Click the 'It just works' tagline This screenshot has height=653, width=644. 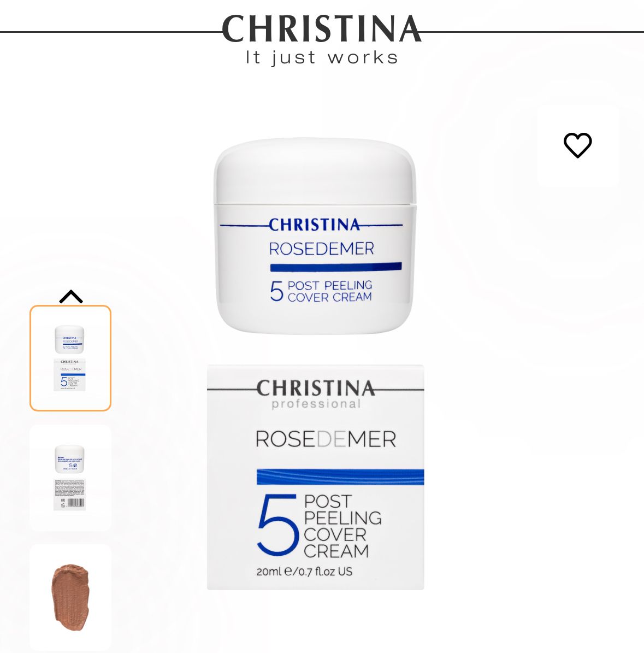[x=322, y=57]
